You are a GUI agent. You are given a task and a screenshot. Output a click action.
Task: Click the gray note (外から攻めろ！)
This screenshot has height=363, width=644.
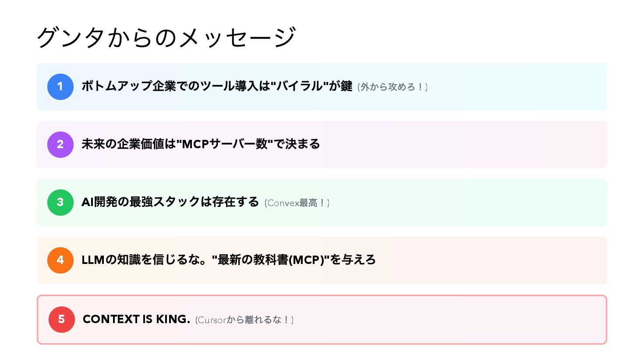tap(393, 87)
